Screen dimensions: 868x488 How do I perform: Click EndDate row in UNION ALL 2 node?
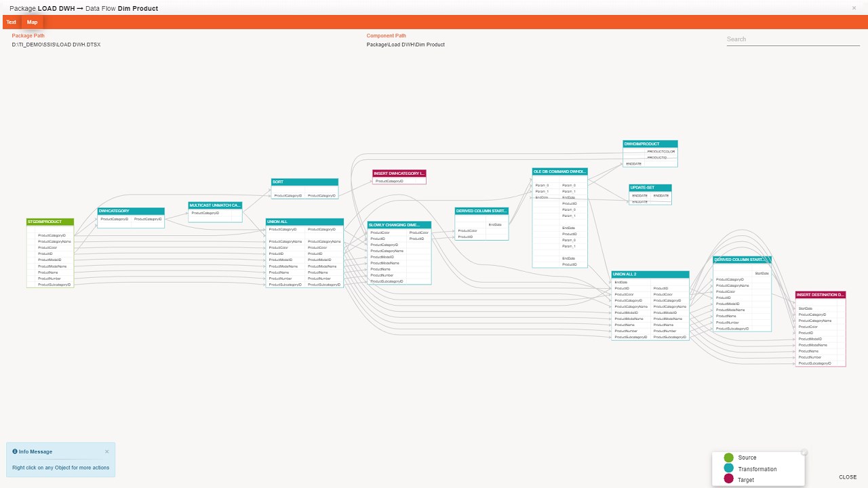pos(621,282)
